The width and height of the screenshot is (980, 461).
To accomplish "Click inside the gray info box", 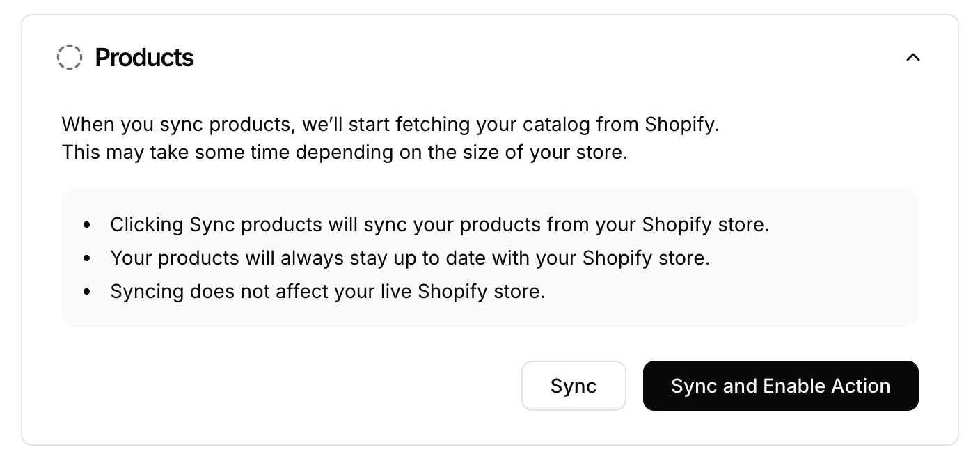I will (490, 258).
